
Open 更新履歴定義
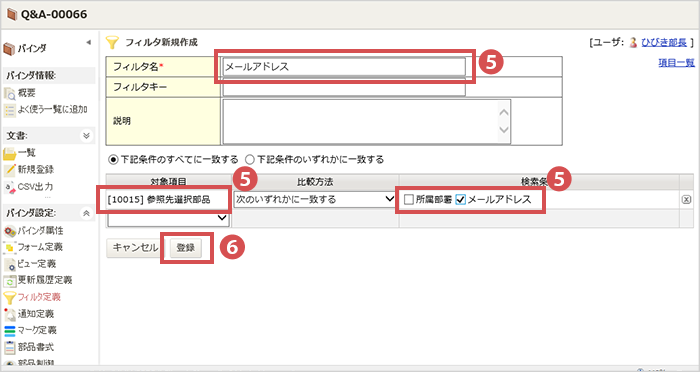click(x=45, y=280)
